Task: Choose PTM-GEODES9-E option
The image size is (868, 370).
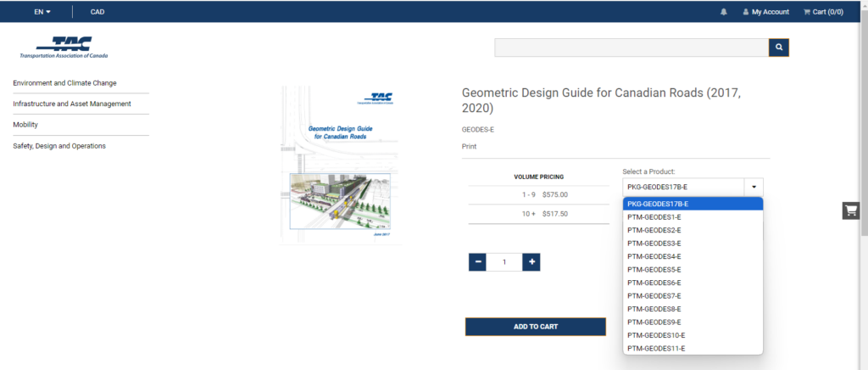Action: (x=693, y=322)
